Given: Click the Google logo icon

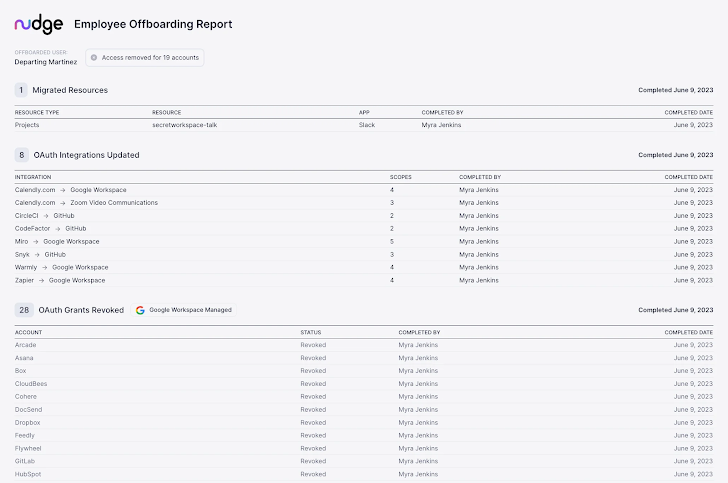Looking at the screenshot, I should [x=141, y=310].
